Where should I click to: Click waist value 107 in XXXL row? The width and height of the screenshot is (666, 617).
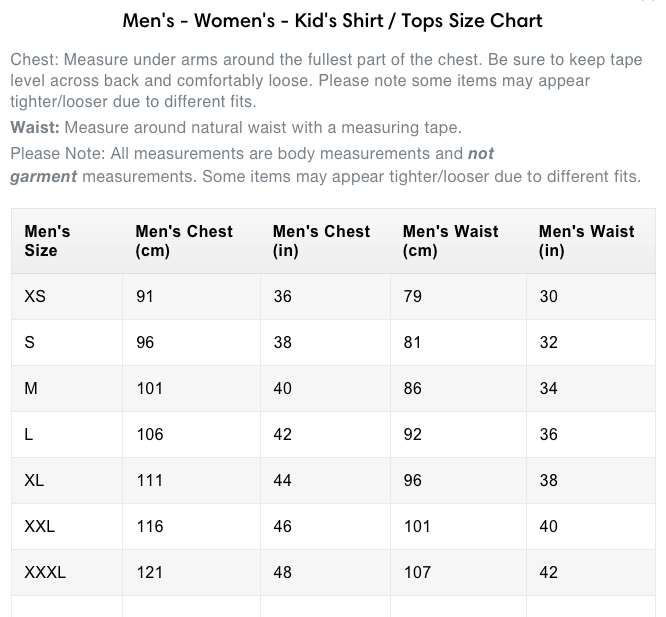point(417,572)
